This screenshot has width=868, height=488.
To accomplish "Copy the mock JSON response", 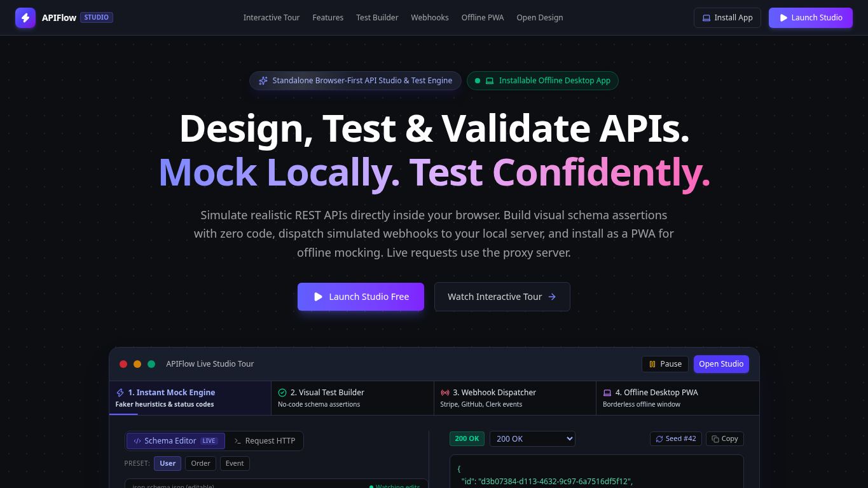I will pyautogui.click(x=725, y=438).
